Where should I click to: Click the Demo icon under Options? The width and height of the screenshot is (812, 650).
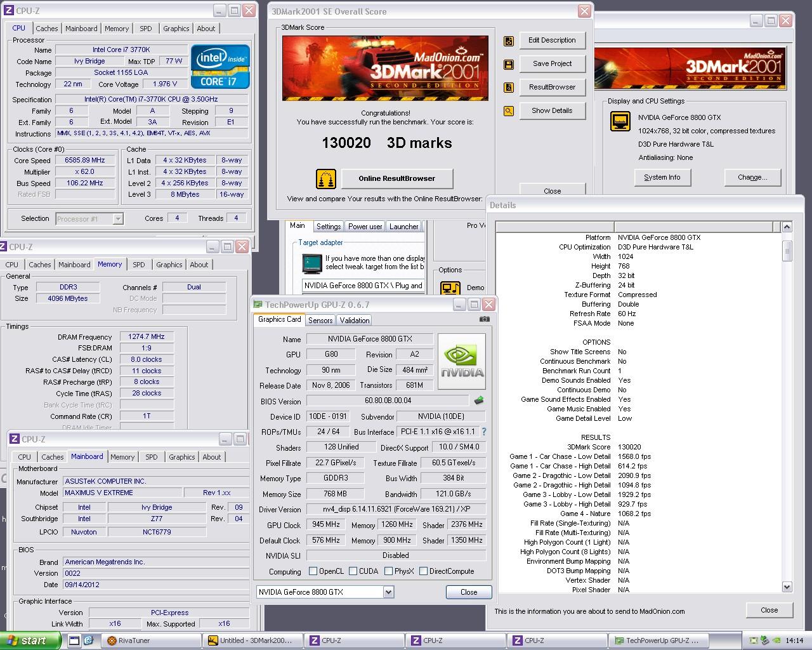(x=450, y=288)
